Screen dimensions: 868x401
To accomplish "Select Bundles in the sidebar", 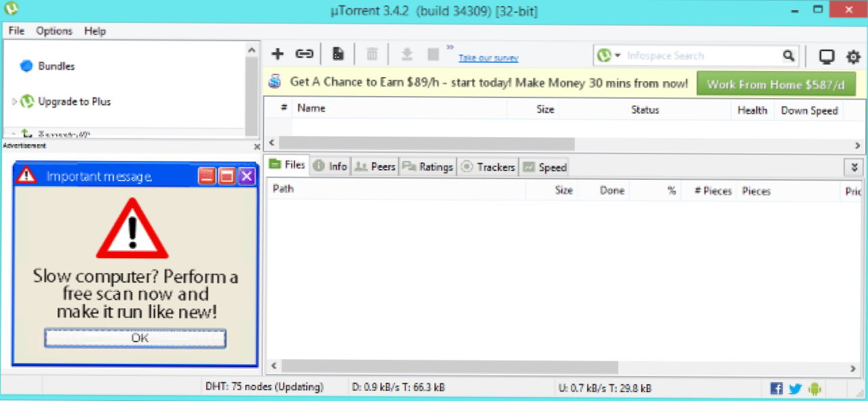I will pos(56,66).
